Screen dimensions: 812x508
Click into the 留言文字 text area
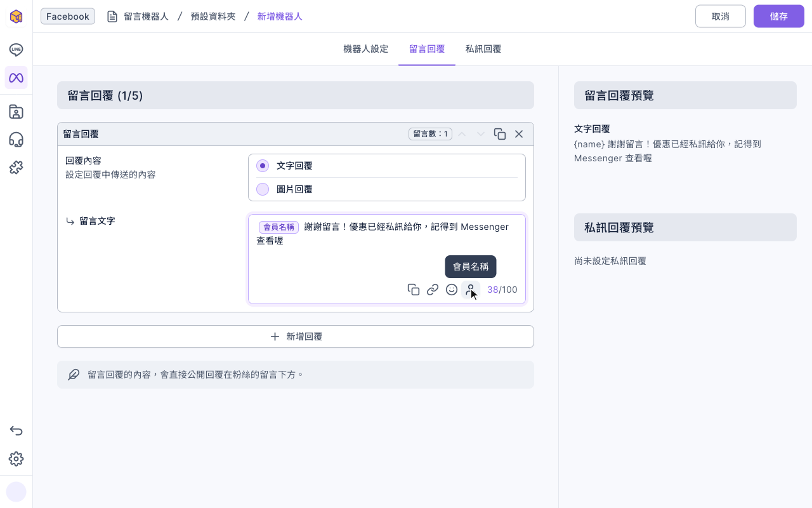(x=387, y=259)
